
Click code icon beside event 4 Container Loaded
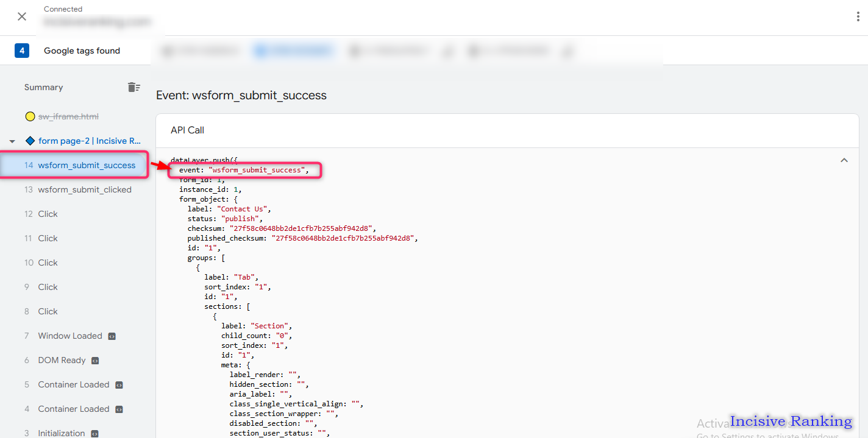[119, 409]
